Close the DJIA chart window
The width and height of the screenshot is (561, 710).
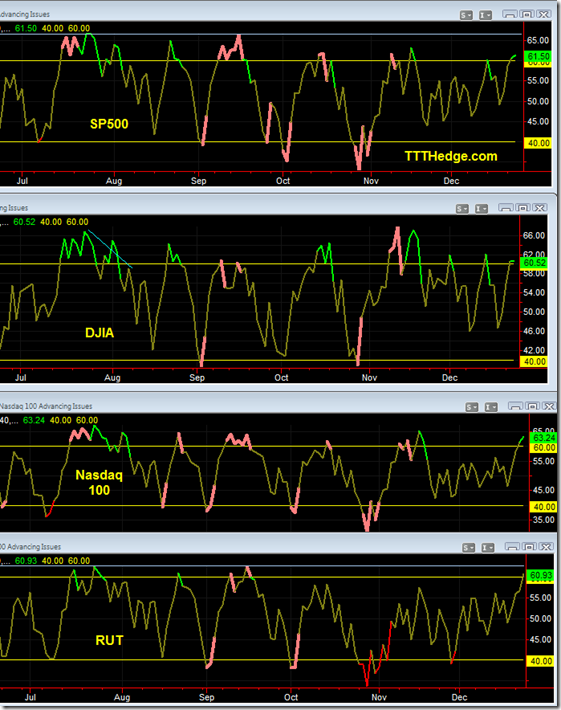pos(540,207)
